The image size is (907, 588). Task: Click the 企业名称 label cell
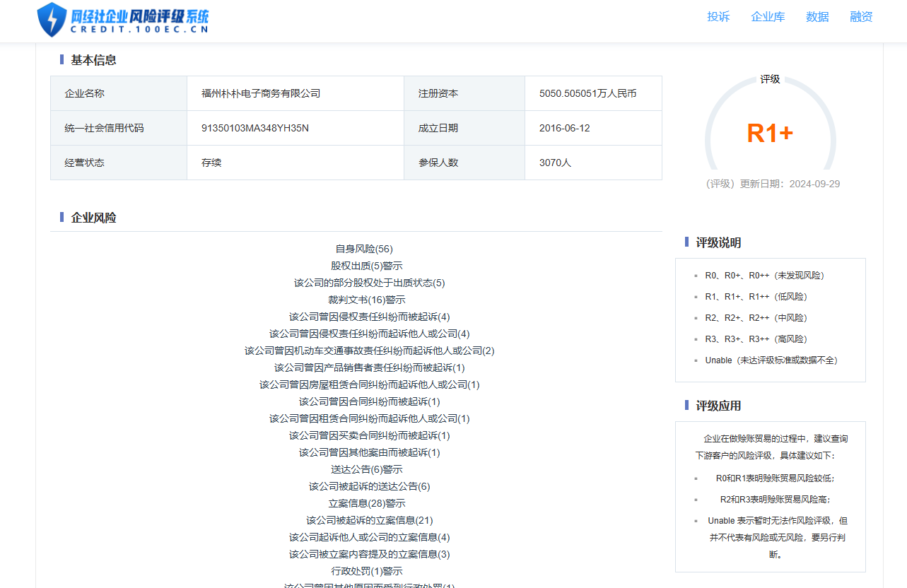pyautogui.click(x=119, y=93)
